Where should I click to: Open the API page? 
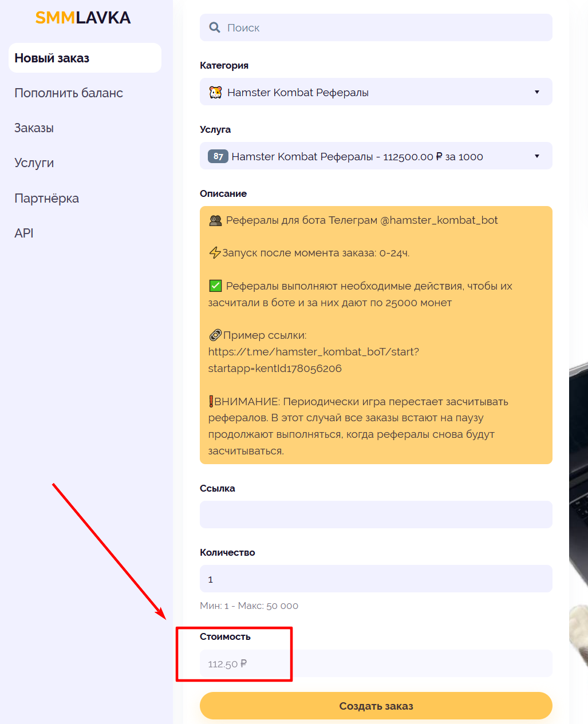click(24, 233)
